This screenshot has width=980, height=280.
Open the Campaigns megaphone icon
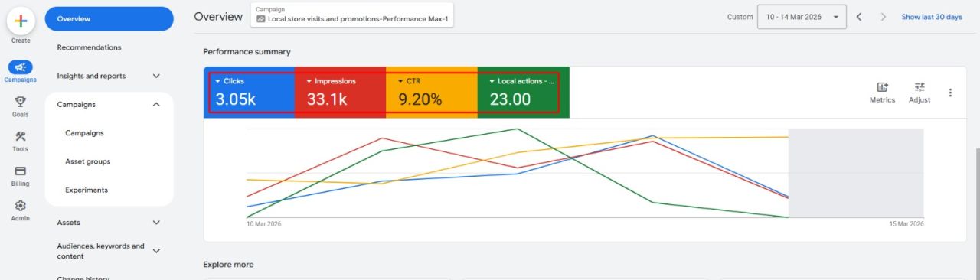click(21, 67)
